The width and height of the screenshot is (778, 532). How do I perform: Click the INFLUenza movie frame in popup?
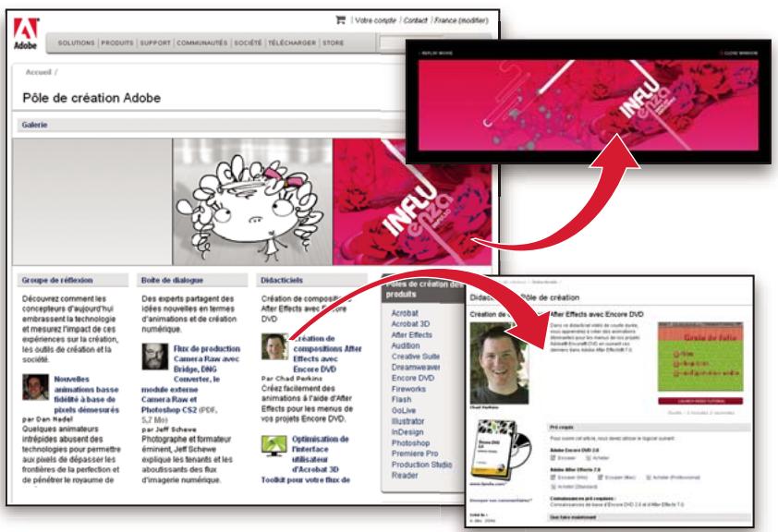[x=589, y=104]
